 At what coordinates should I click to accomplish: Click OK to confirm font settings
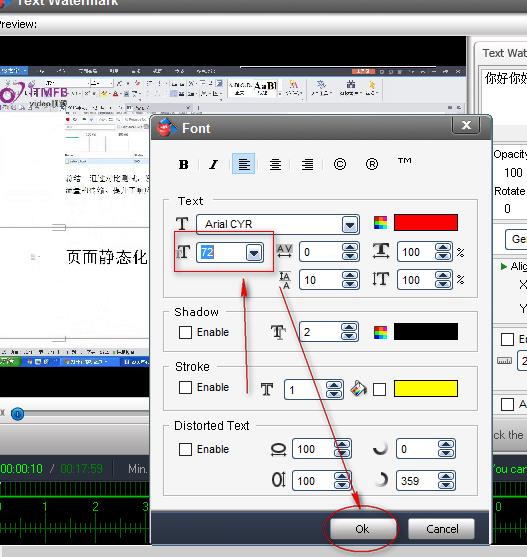[x=362, y=529]
